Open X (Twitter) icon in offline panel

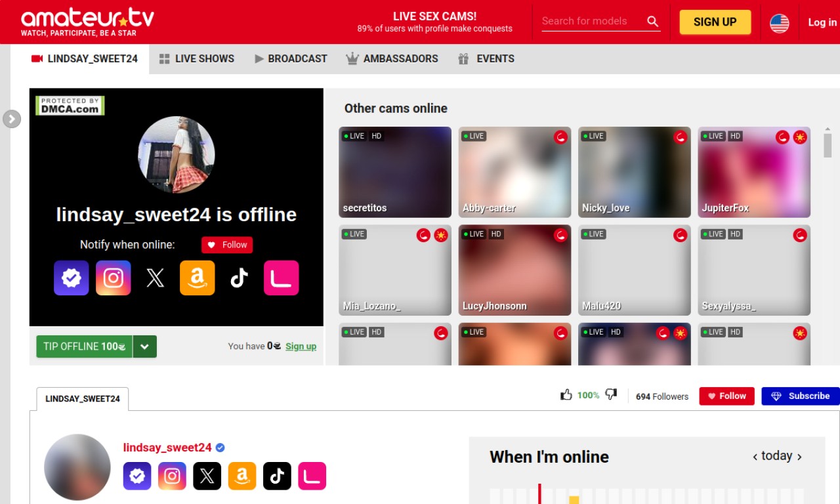(155, 278)
